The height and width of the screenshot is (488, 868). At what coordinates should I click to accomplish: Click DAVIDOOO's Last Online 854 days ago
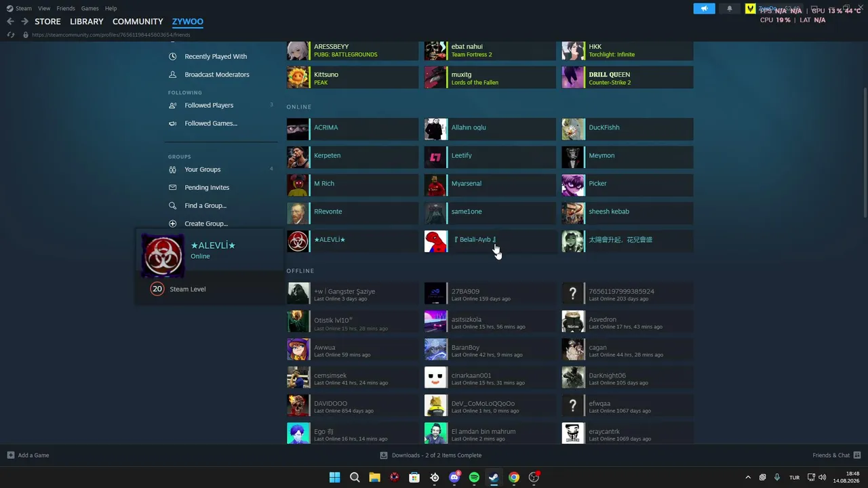[344, 411]
